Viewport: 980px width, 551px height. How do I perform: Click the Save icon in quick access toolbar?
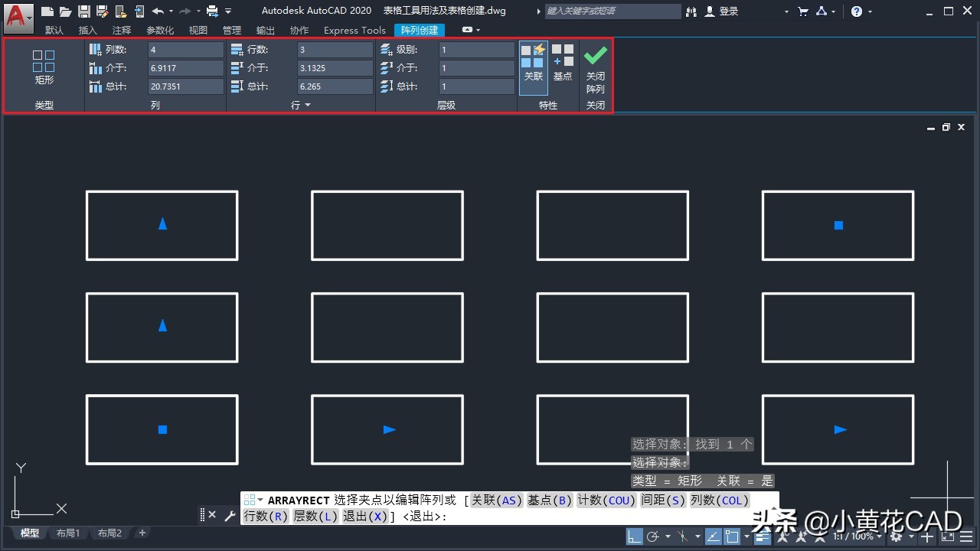pos(84,11)
